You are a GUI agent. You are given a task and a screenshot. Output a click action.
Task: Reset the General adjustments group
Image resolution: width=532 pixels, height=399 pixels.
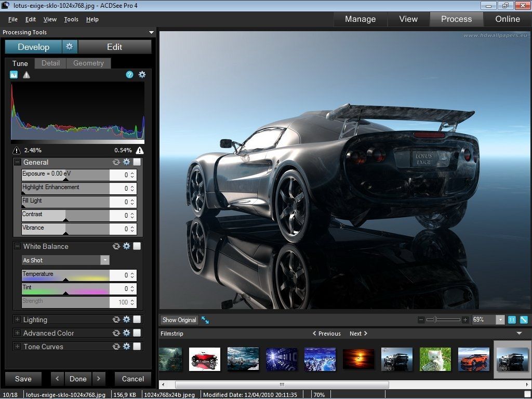point(116,162)
